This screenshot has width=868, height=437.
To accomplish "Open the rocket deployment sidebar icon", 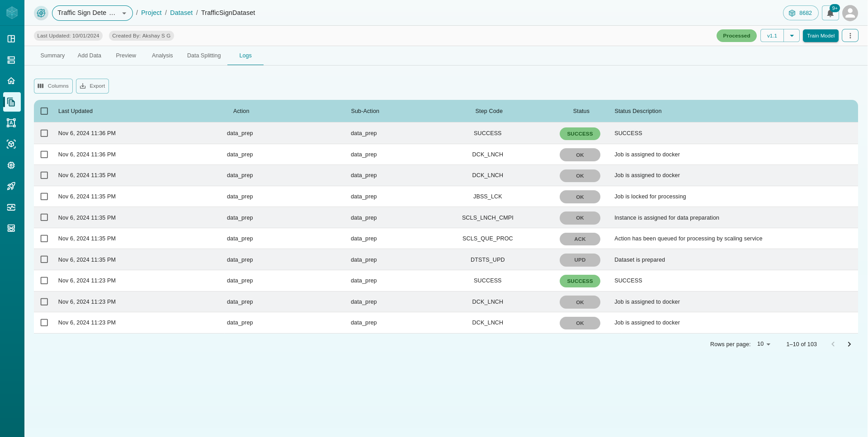I will tap(11, 186).
